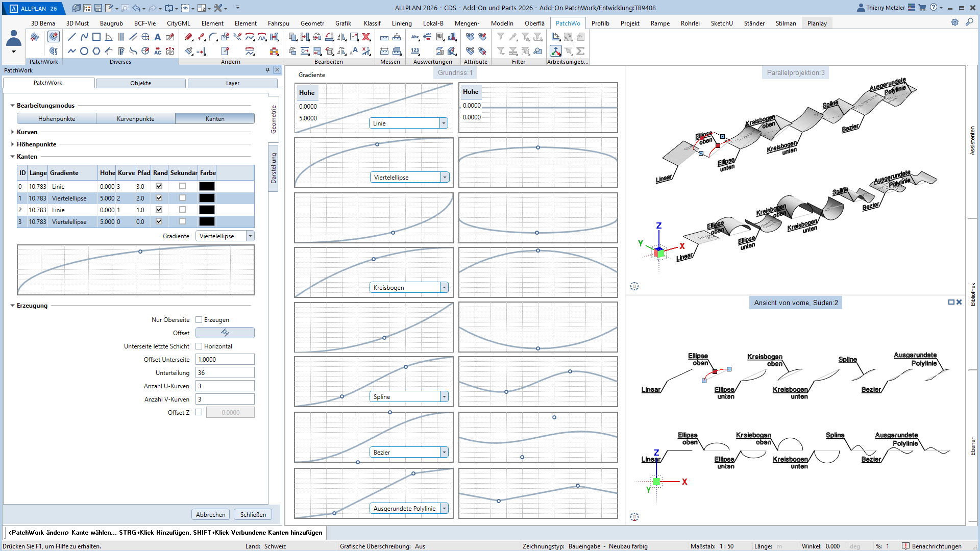Expand the Kurven section

pos(13,132)
